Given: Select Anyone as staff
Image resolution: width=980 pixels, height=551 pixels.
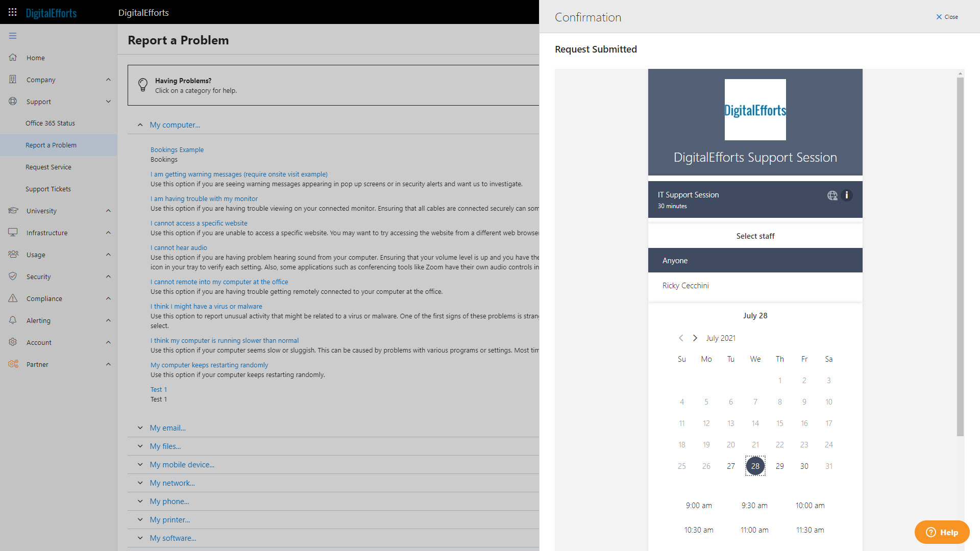Looking at the screenshot, I should [755, 260].
